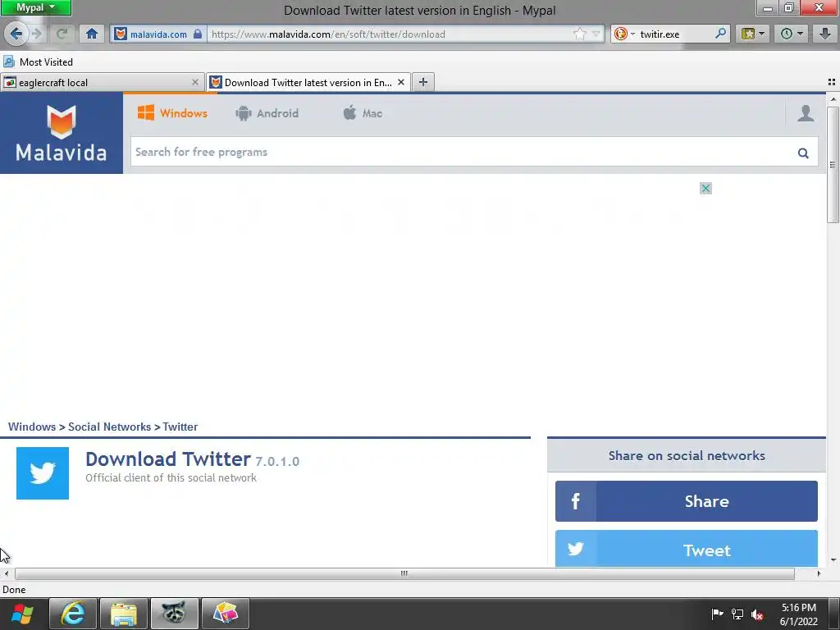The height and width of the screenshot is (630, 840).
Task: Expand the URL history dropdown arrow
Action: point(596,34)
